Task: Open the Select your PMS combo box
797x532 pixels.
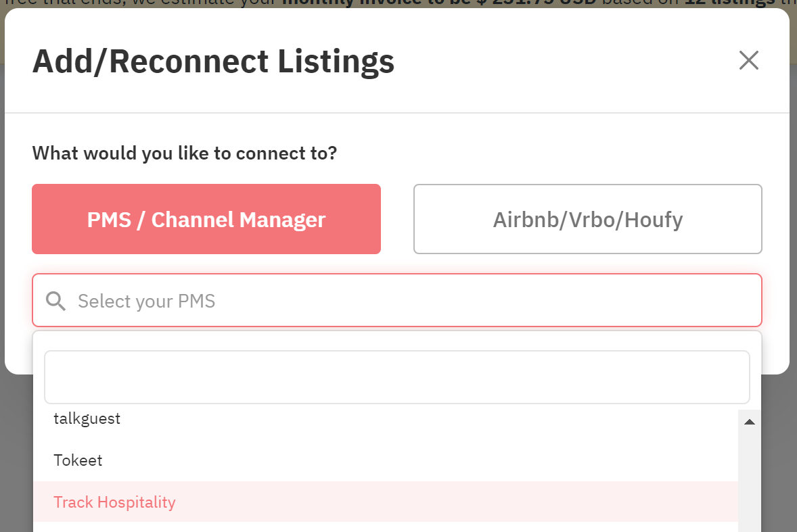Action: (397, 300)
